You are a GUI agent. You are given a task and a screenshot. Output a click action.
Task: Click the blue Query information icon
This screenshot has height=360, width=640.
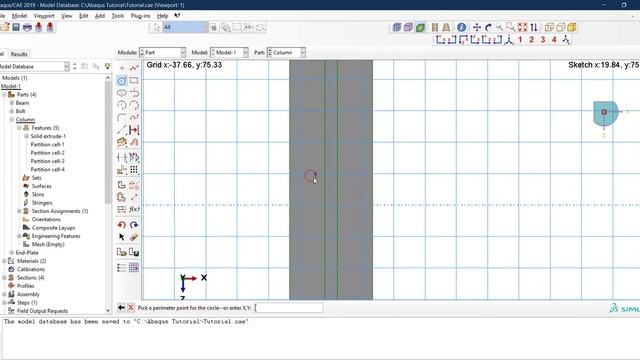point(462,27)
